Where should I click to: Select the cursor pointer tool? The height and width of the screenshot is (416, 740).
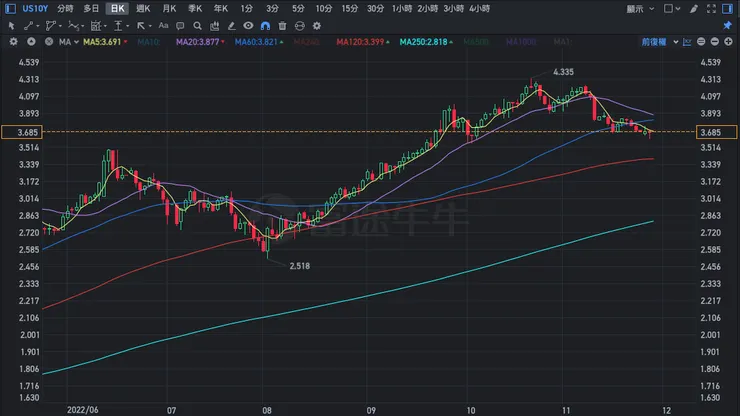(12, 26)
